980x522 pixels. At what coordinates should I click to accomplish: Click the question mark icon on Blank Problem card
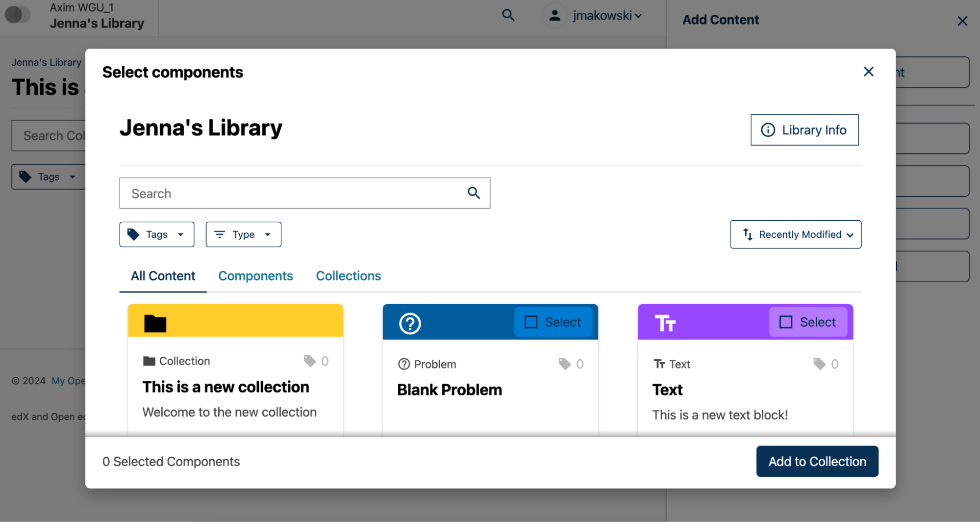tap(409, 323)
